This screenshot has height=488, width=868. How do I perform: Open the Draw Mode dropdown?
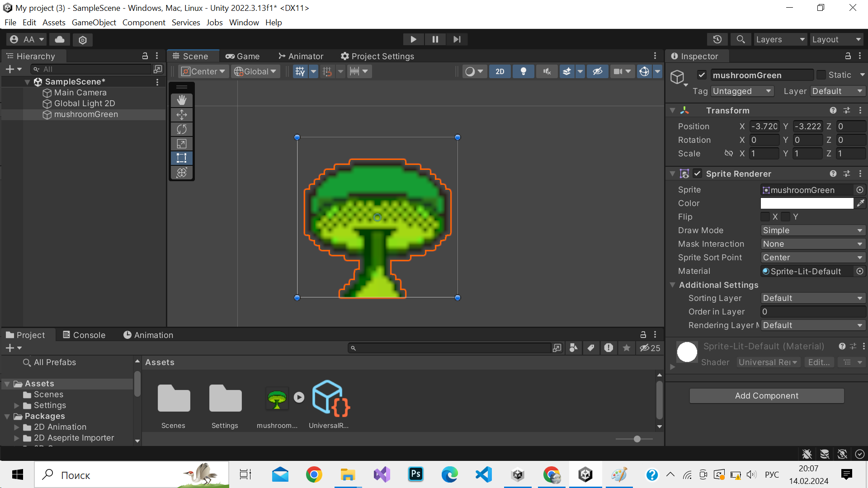tap(810, 230)
